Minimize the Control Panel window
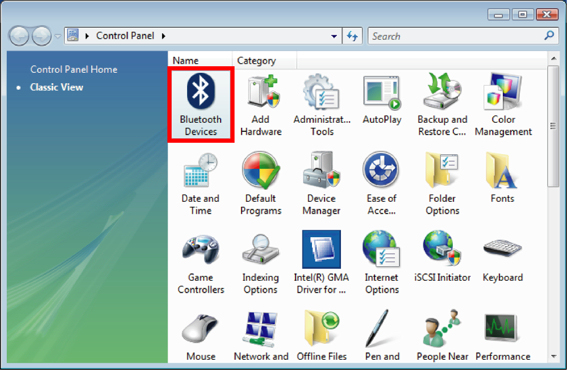The image size is (567, 370). (x=498, y=15)
